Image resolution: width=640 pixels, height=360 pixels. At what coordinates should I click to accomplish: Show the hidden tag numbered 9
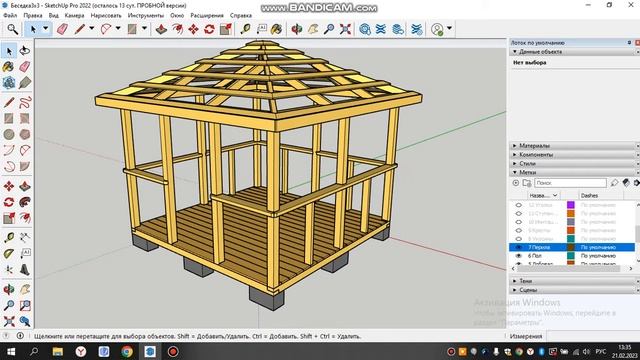[x=518, y=231]
